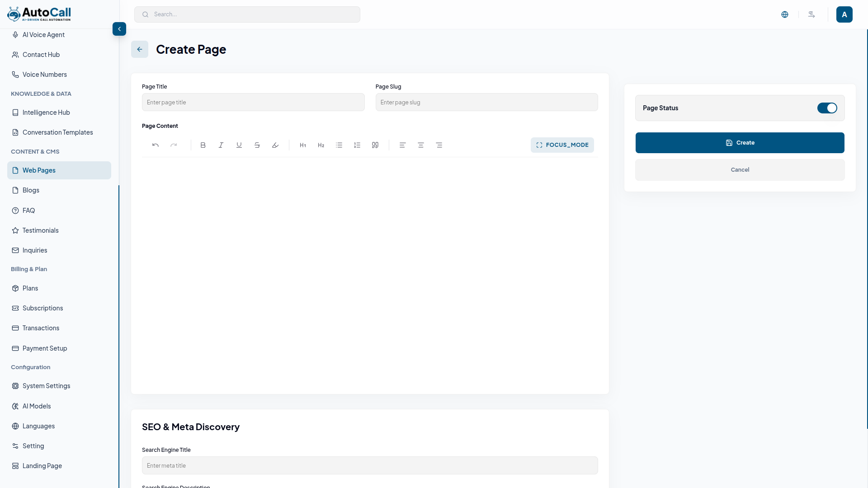
Task: Click the Page Slug input field
Action: 487,102
